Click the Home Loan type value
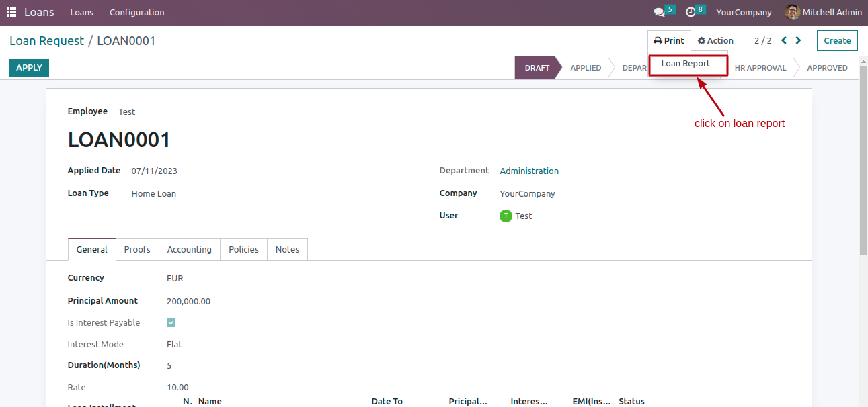Viewport: 868px width, 407px height. click(153, 193)
